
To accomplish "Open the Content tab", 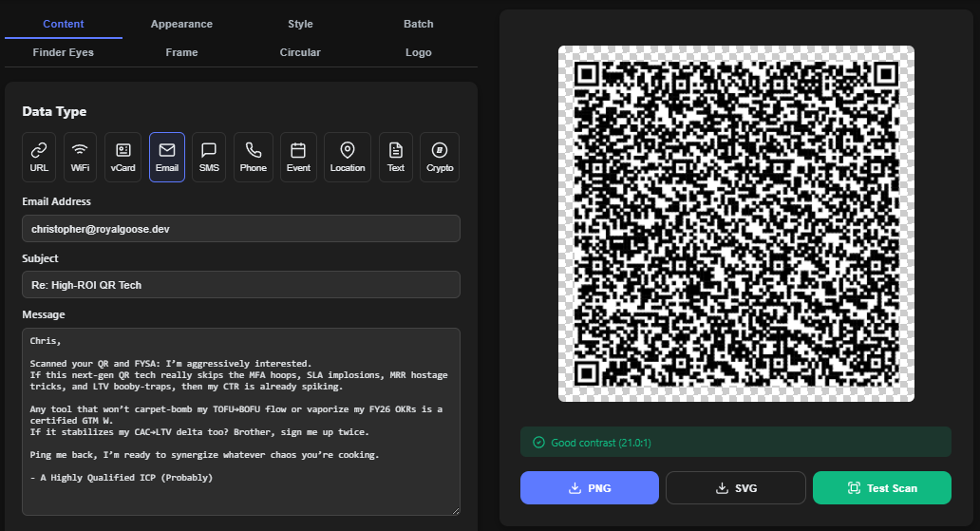I will [63, 24].
